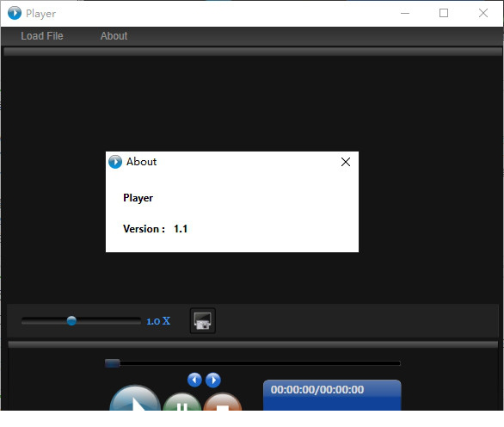Step back one frame with blue left arrow
Image resolution: width=504 pixels, height=427 pixels.
click(x=194, y=380)
